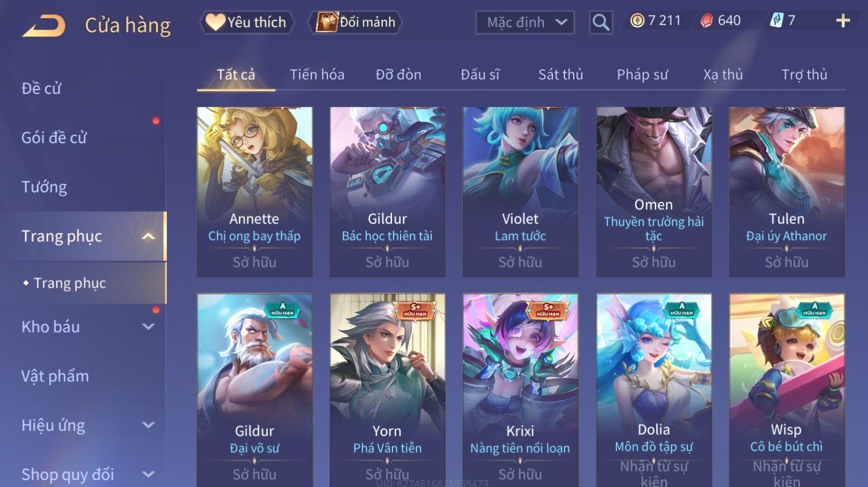Click the plus icon to add currency
Image resolution: width=868 pixels, height=487 pixels.
(x=843, y=21)
